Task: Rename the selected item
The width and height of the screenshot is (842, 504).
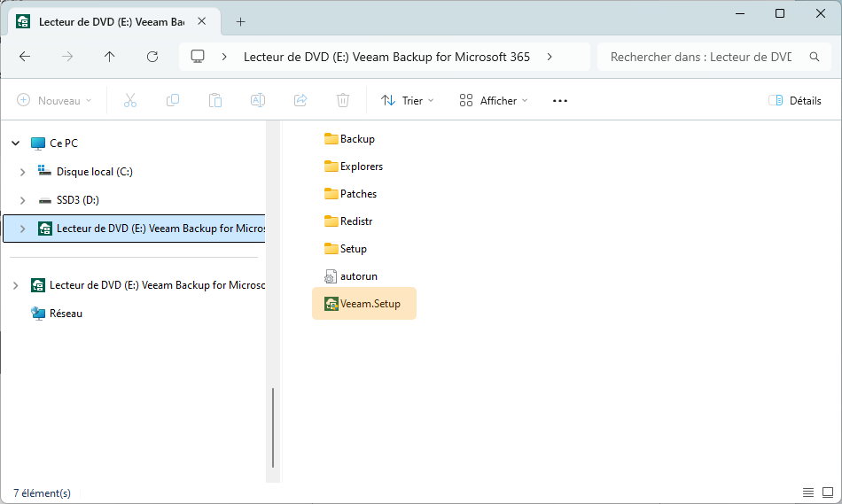Action: pos(258,100)
